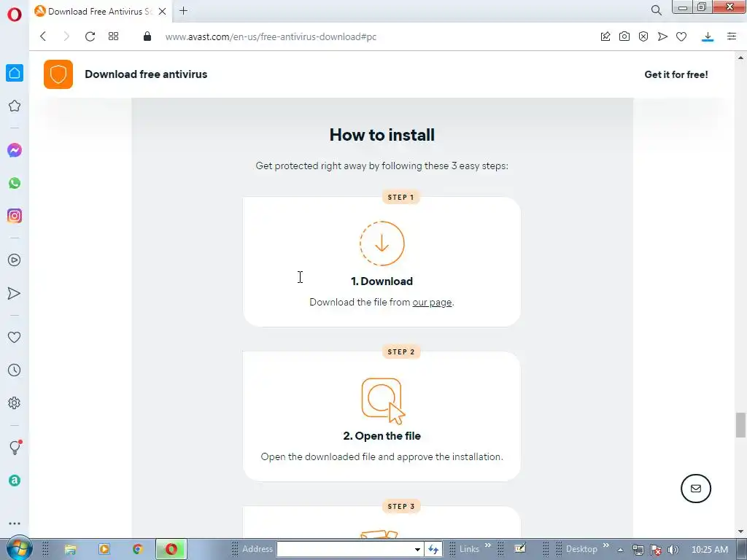The height and width of the screenshot is (560, 747).
Task: Click the taskbar pen input icon
Action: 520,548
